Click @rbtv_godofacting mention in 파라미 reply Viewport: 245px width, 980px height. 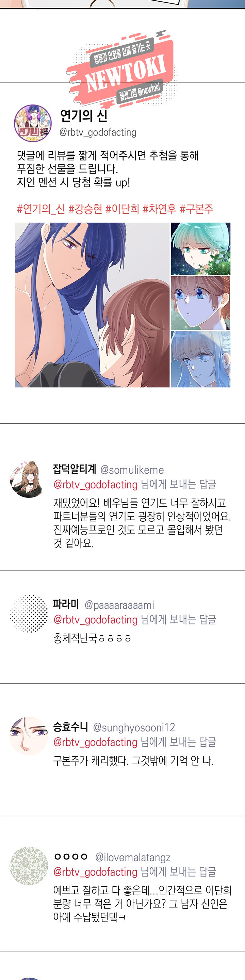click(x=96, y=620)
